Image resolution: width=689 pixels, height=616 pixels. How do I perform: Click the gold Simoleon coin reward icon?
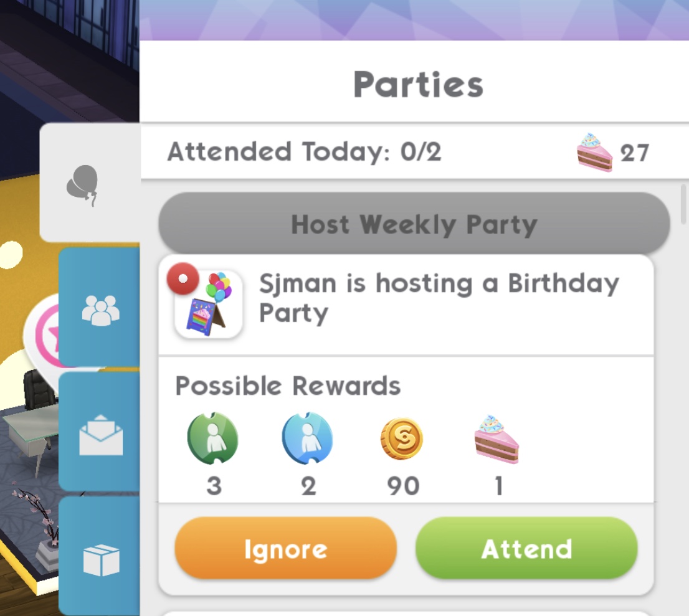402,438
